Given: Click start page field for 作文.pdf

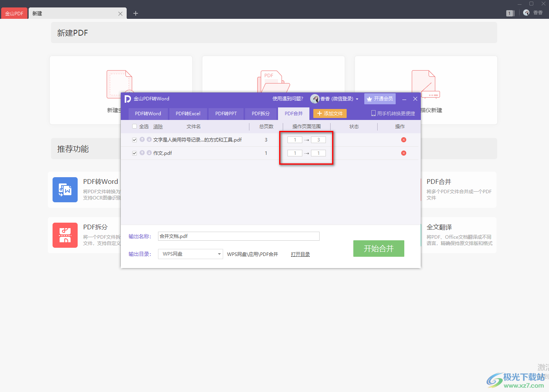Looking at the screenshot, I should (x=295, y=153).
